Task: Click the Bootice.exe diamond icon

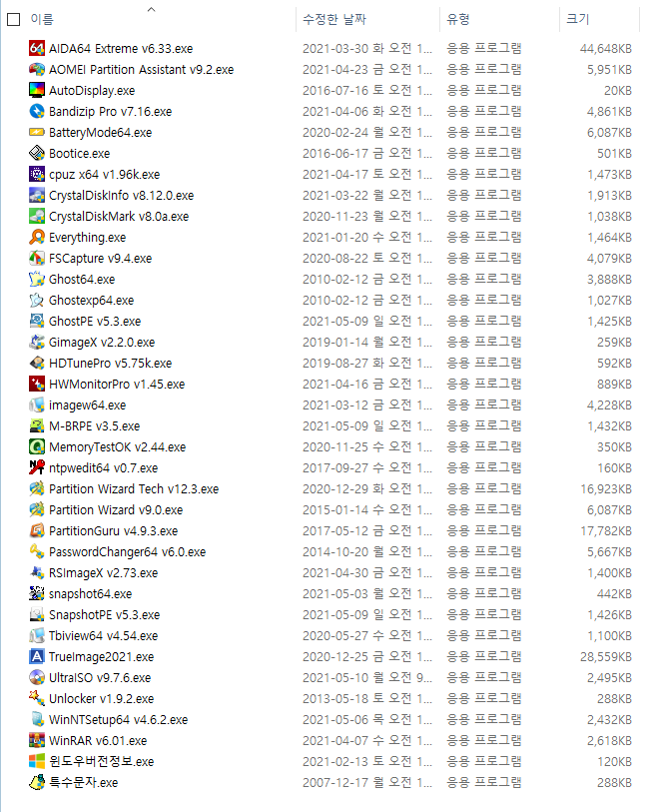Action: [37, 153]
